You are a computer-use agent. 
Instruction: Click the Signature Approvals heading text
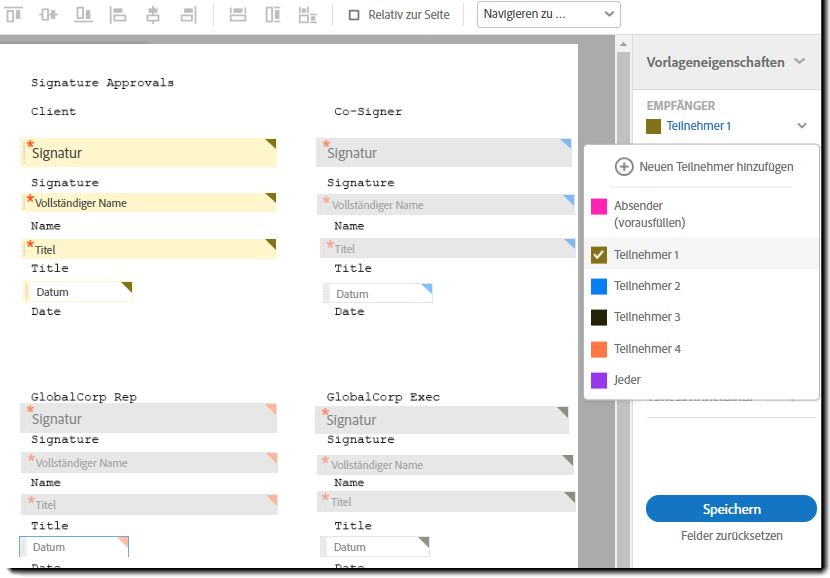(102, 83)
